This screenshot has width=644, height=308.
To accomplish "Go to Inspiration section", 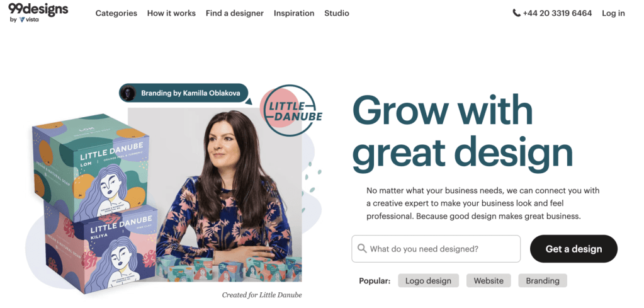I will (294, 13).
